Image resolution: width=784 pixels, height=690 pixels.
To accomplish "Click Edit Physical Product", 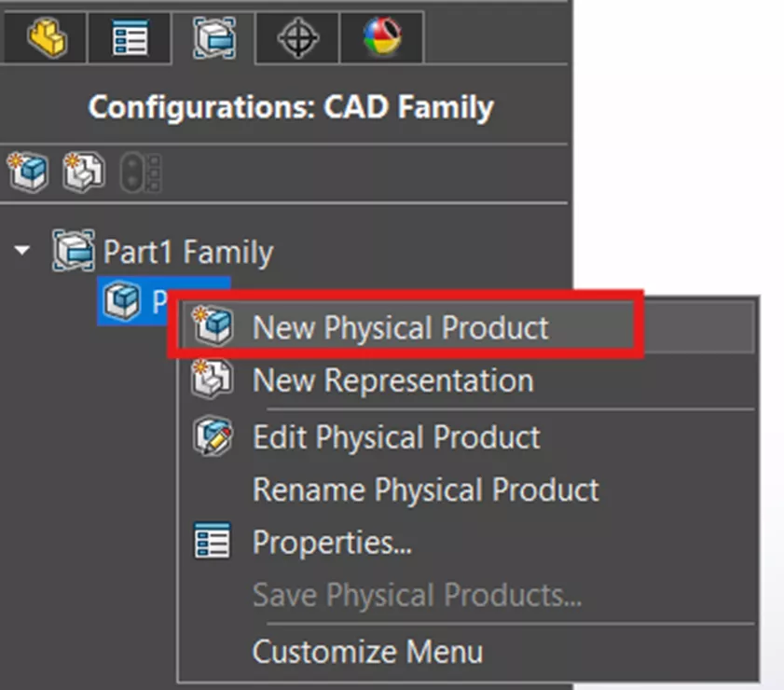I will tap(396, 436).
